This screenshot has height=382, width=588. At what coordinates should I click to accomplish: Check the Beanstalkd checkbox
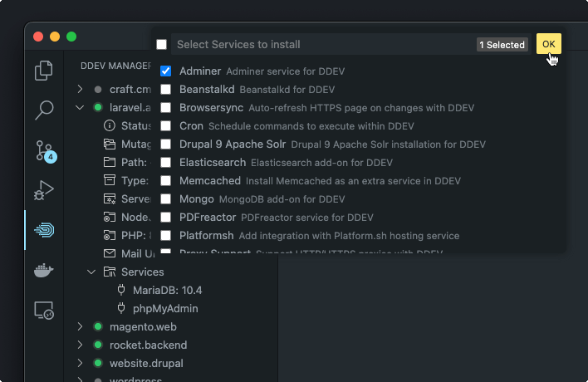(166, 89)
